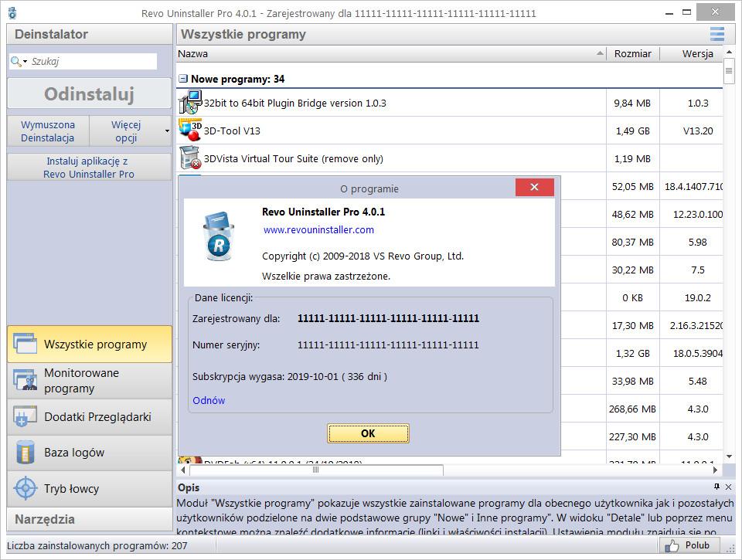Viewport: 742px width, 560px height.
Task: Click the 9,84 MB size cell
Action: 632,103
